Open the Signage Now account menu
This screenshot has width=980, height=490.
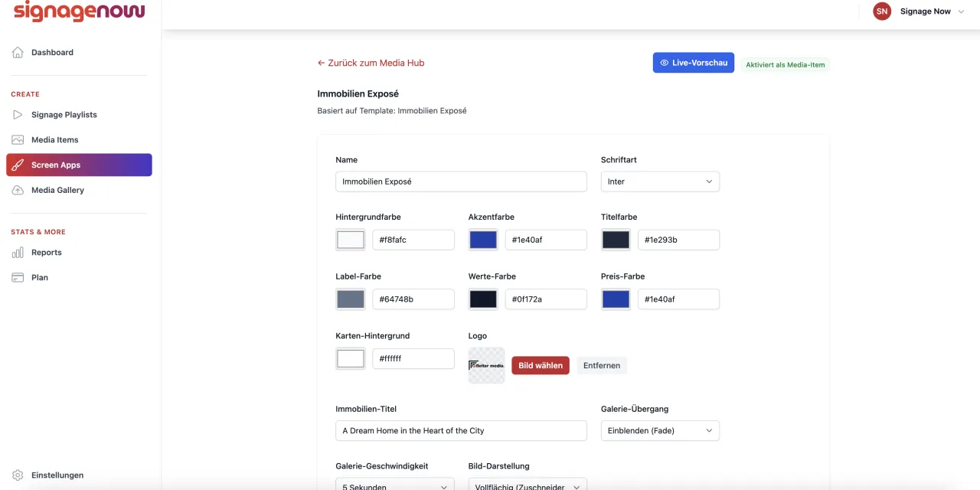919,11
